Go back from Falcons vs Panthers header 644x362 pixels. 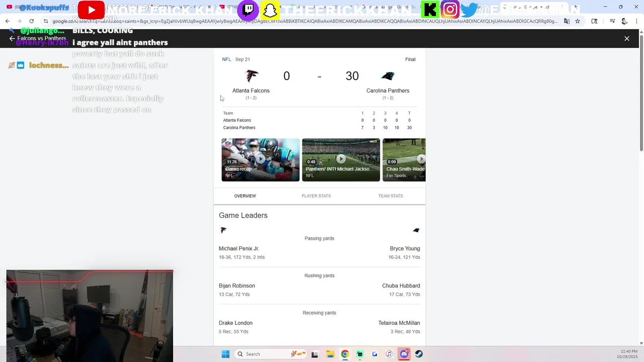12,38
